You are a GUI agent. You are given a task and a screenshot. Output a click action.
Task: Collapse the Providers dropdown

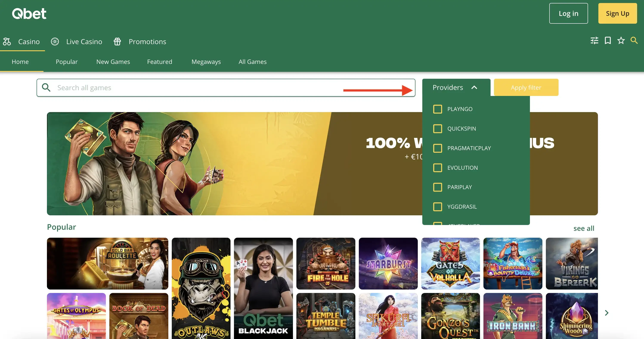pyautogui.click(x=456, y=87)
